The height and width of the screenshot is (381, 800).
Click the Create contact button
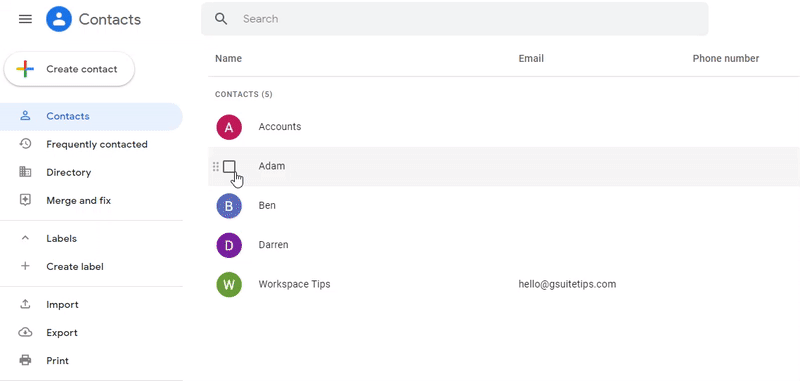pyautogui.click(x=69, y=69)
